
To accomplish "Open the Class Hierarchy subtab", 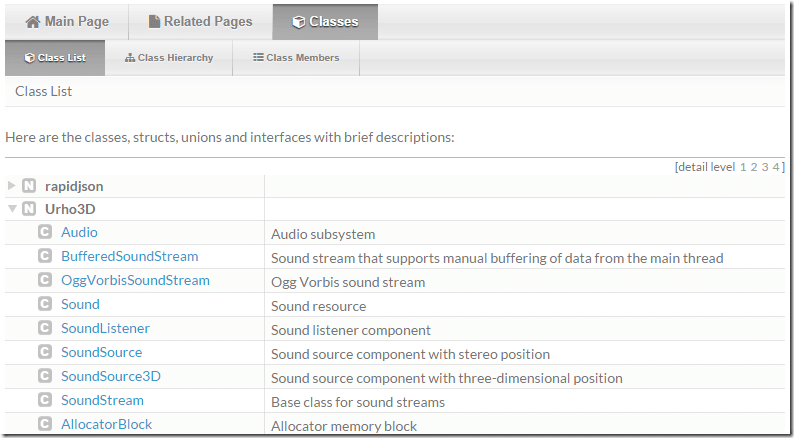I will [x=169, y=58].
